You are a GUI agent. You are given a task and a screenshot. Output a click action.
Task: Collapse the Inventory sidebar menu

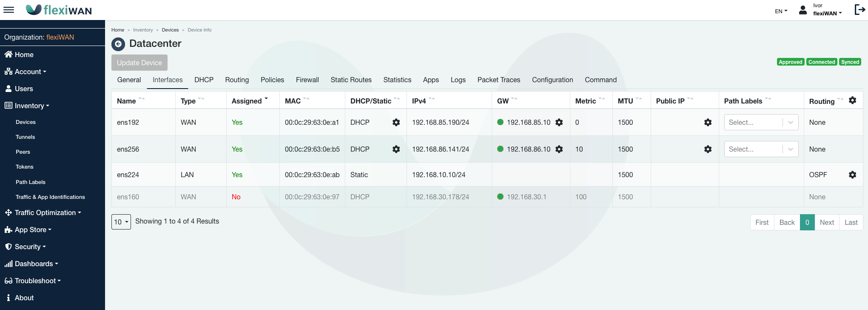pos(32,106)
